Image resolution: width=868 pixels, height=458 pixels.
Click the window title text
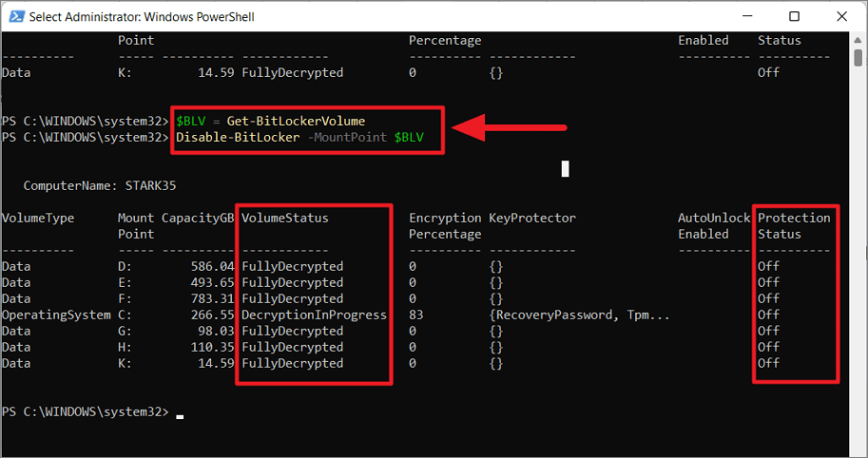[142, 17]
